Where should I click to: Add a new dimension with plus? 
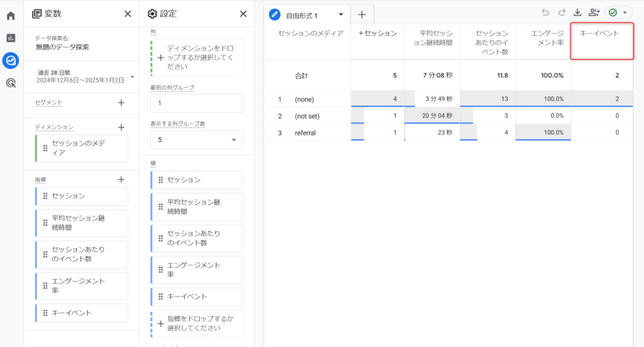coord(121,127)
